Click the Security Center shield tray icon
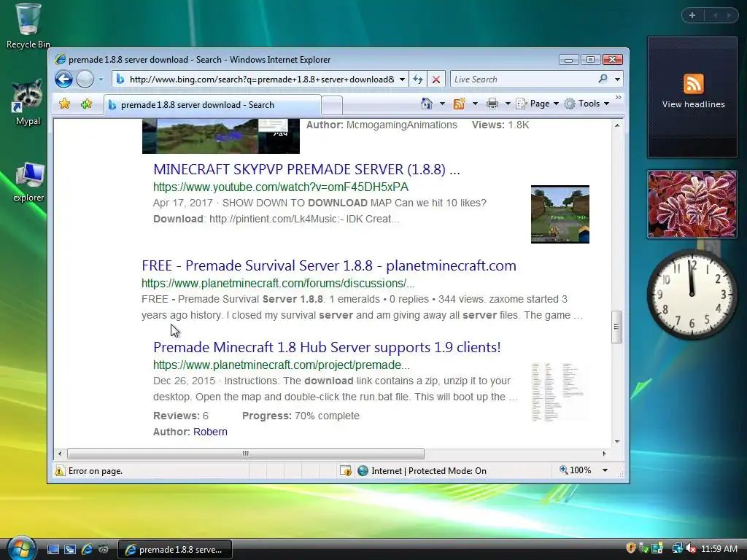The width and height of the screenshot is (747, 560). pyautogui.click(x=630, y=548)
